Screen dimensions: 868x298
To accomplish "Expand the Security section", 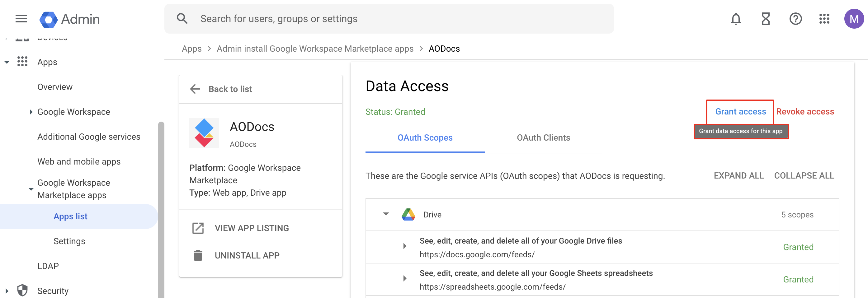I will tap(7, 291).
